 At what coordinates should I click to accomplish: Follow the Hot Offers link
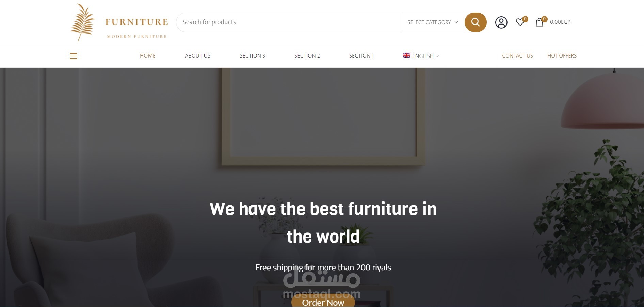(562, 56)
